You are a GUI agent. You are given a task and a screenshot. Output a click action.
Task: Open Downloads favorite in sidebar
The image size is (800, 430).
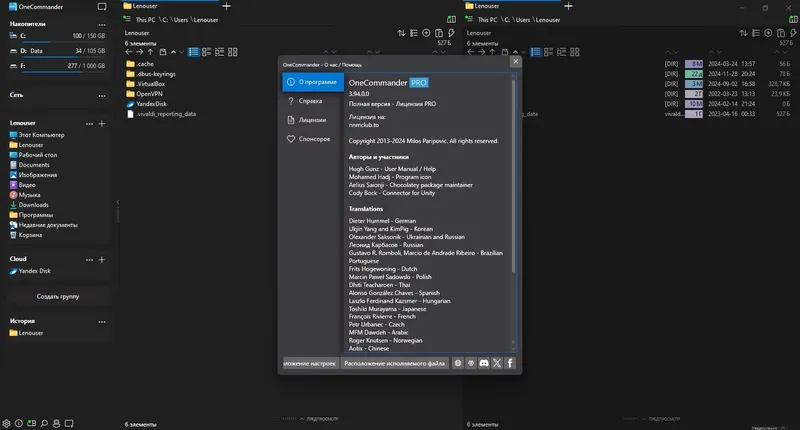click(x=29, y=205)
